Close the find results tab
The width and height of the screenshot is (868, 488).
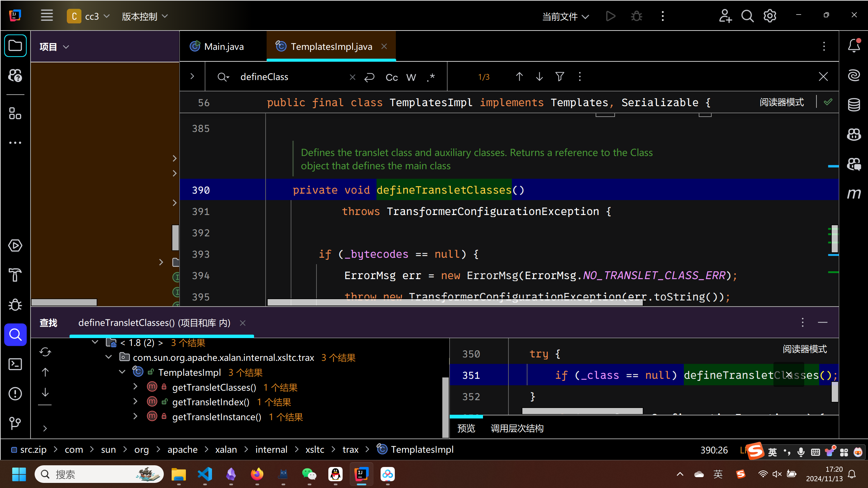coord(243,323)
